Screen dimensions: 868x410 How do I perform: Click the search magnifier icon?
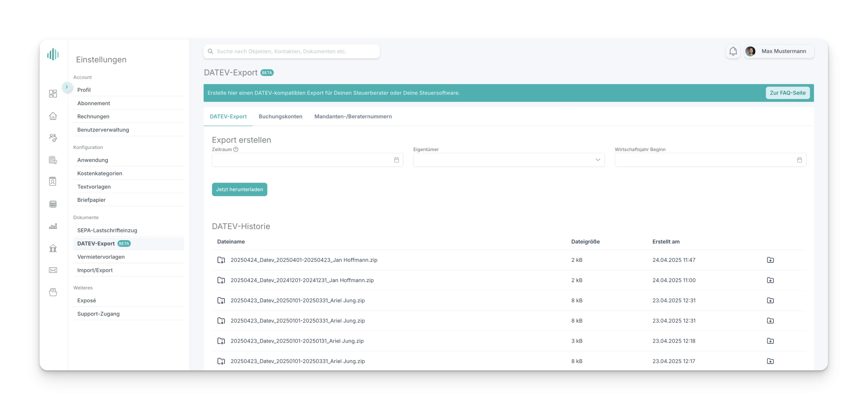click(x=211, y=51)
